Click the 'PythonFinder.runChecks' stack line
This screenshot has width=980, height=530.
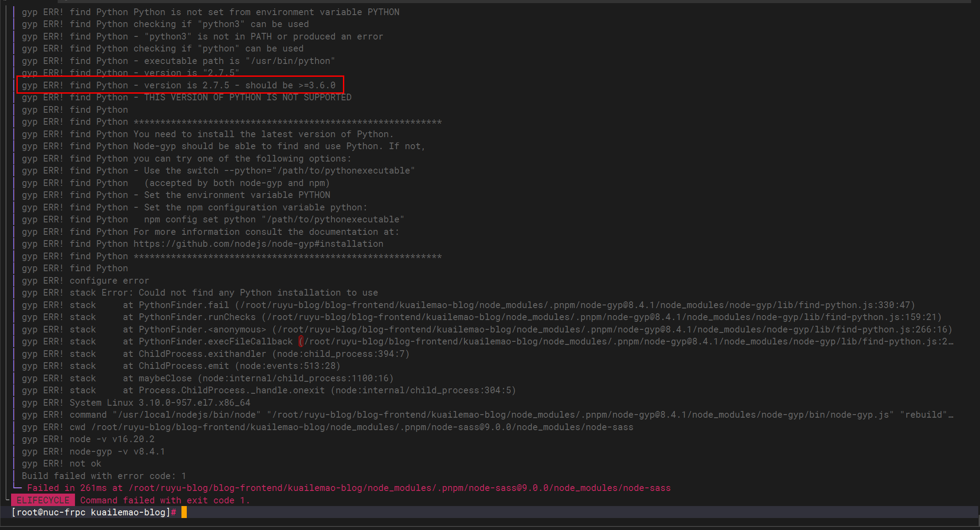coord(482,317)
